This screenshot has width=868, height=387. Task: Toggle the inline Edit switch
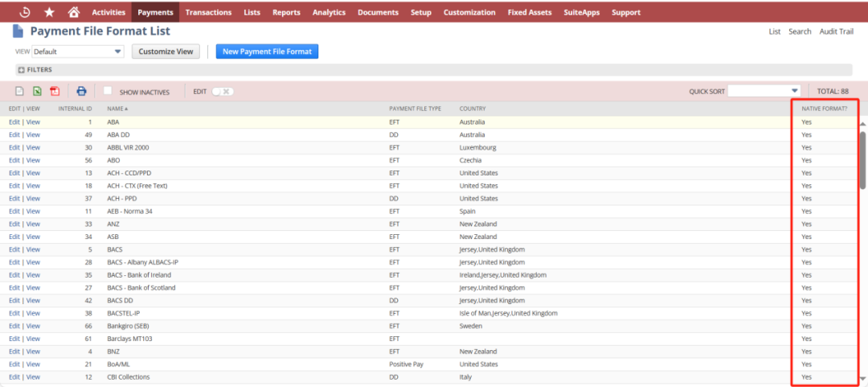tap(223, 92)
